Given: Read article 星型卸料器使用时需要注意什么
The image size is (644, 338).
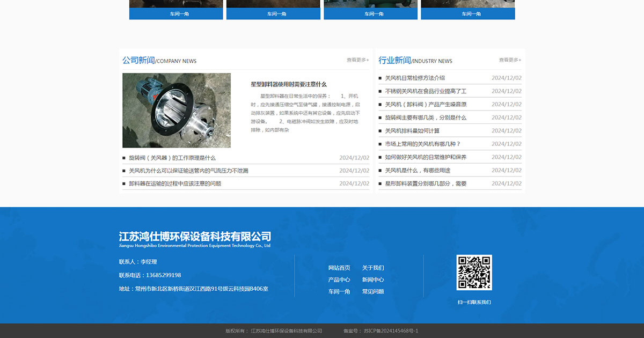Looking at the screenshot, I should click(289, 84).
